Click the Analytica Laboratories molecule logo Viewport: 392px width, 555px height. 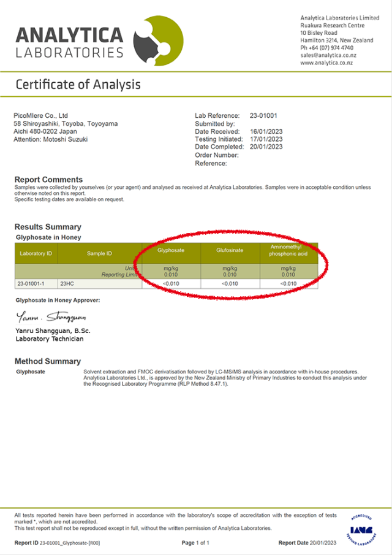point(158,40)
